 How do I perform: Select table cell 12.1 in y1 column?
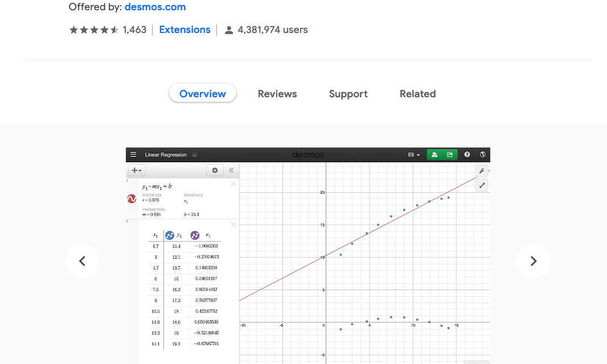point(177,257)
